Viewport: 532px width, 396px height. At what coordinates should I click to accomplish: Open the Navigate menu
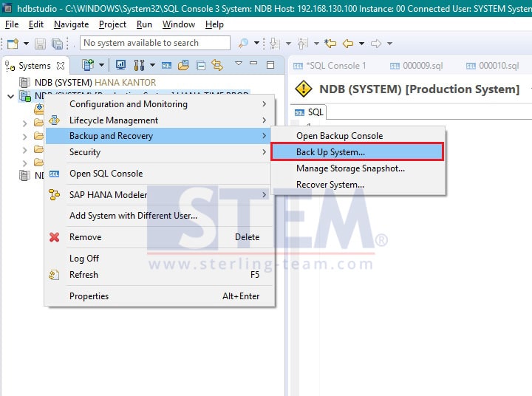71,24
